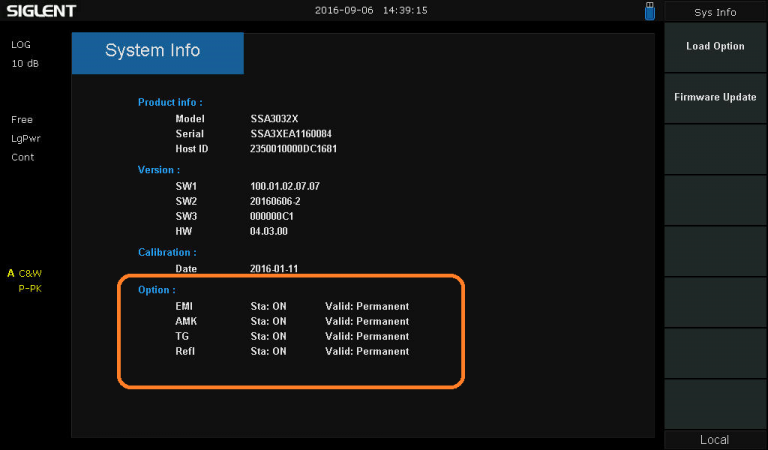
Task: Click the LOG scale indicator
Action: click(x=22, y=46)
